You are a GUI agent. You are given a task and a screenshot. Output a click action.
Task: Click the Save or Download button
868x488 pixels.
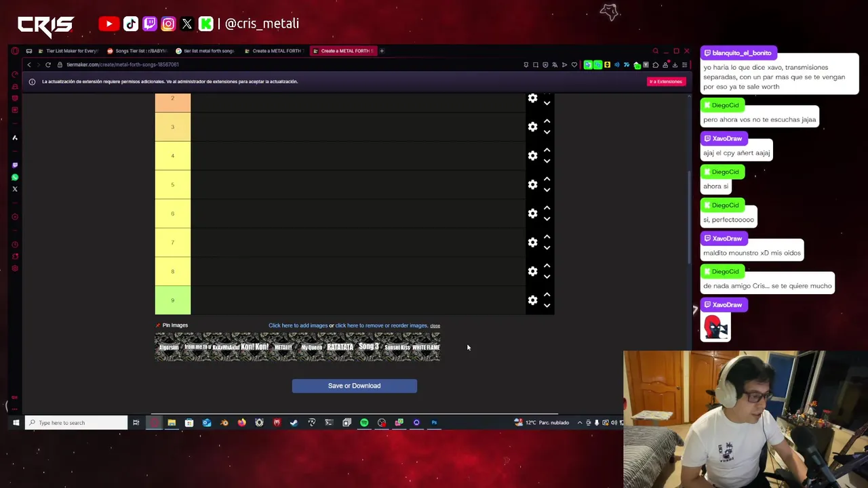click(x=355, y=386)
